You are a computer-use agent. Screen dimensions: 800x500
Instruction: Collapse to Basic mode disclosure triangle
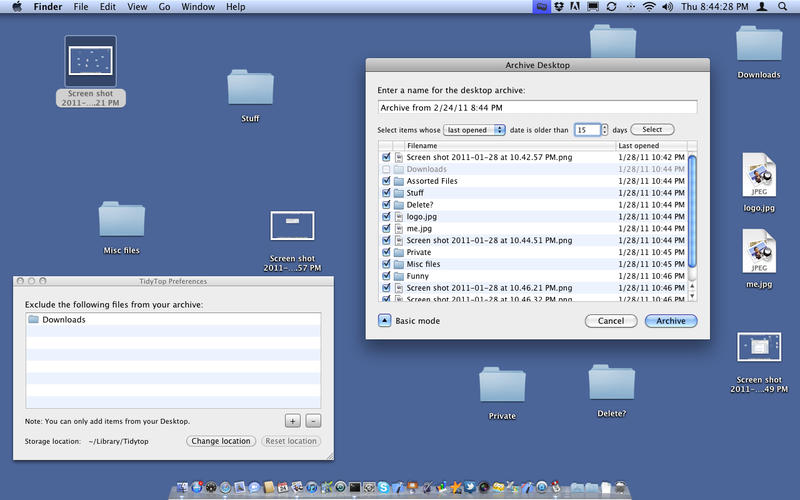pyautogui.click(x=384, y=321)
